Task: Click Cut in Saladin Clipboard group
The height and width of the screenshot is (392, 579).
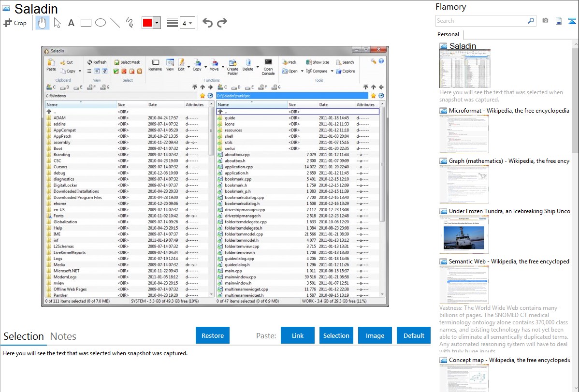Action: pyautogui.click(x=67, y=62)
